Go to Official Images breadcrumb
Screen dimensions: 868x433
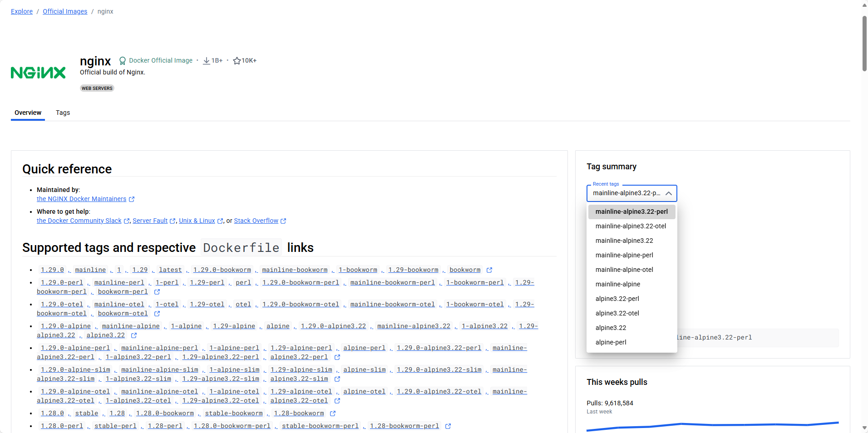(65, 11)
